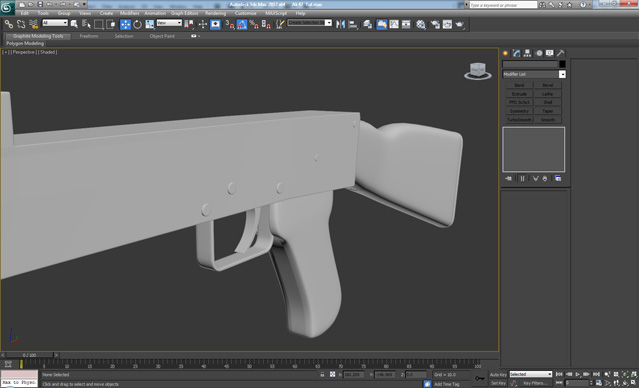Activate the Select and Scale tool
Viewport: 639px width, 388px height.
coord(150,24)
